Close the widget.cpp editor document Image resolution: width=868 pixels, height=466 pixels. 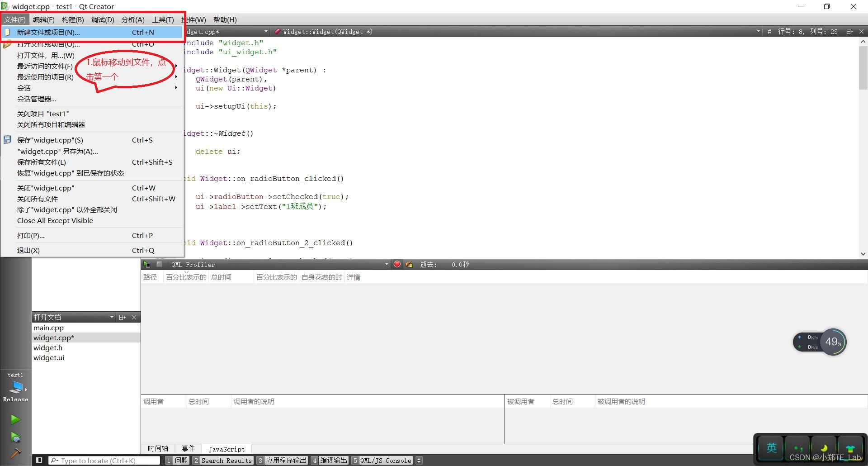(861, 31)
